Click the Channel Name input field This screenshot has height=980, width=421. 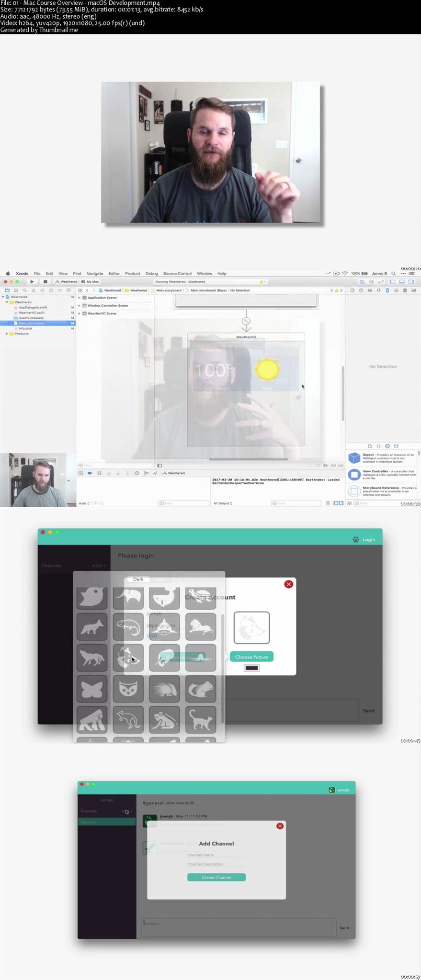point(216,855)
